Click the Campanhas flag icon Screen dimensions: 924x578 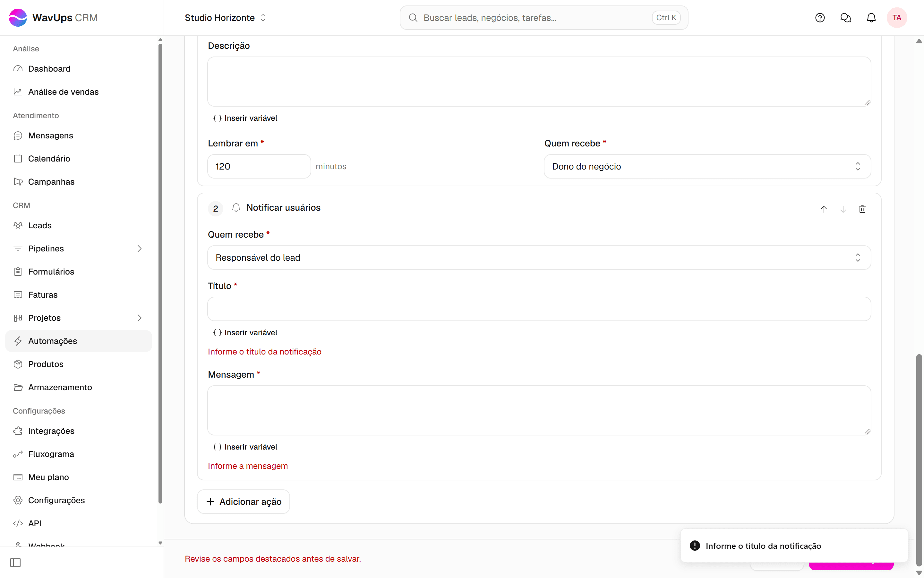(18, 181)
